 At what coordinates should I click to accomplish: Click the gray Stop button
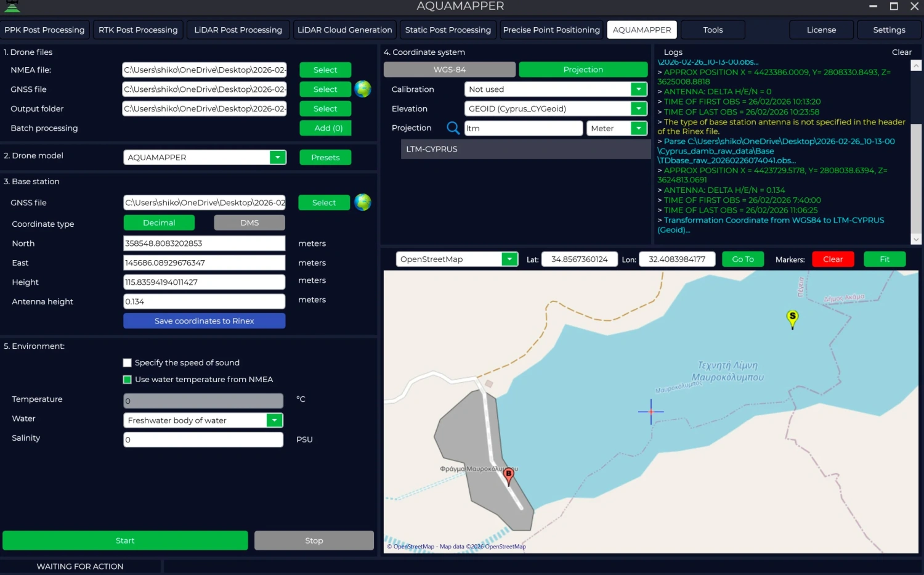click(314, 540)
